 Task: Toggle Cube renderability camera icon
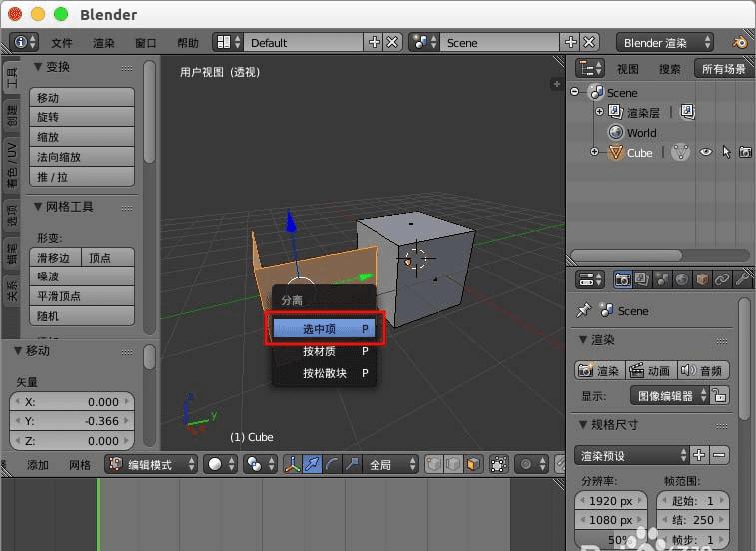click(745, 153)
